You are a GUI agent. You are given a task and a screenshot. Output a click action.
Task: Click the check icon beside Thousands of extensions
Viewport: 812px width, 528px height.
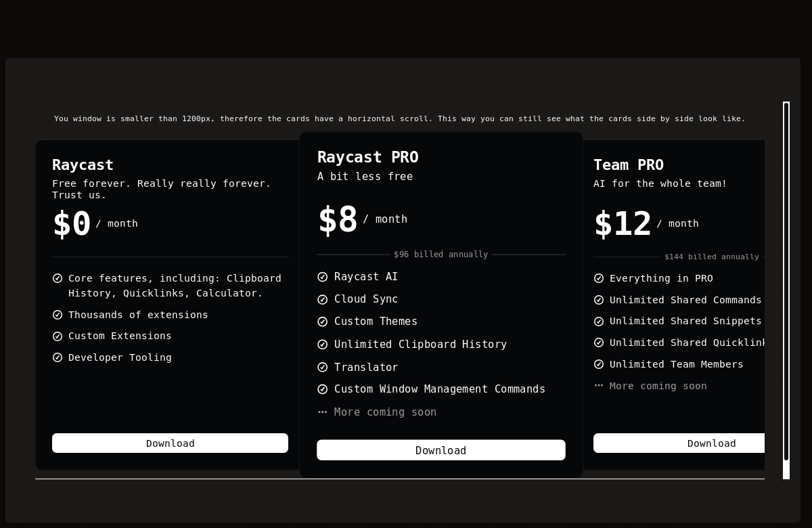(x=58, y=315)
